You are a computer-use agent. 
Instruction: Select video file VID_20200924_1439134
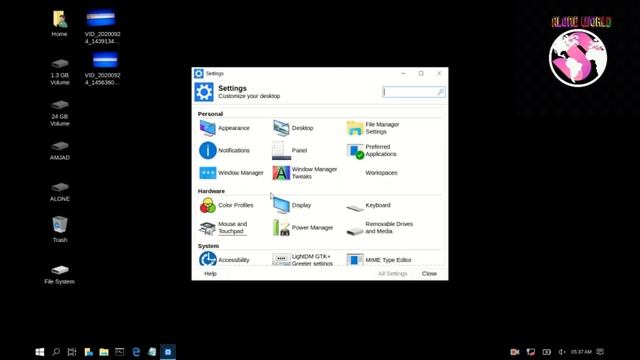pos(102,27)
